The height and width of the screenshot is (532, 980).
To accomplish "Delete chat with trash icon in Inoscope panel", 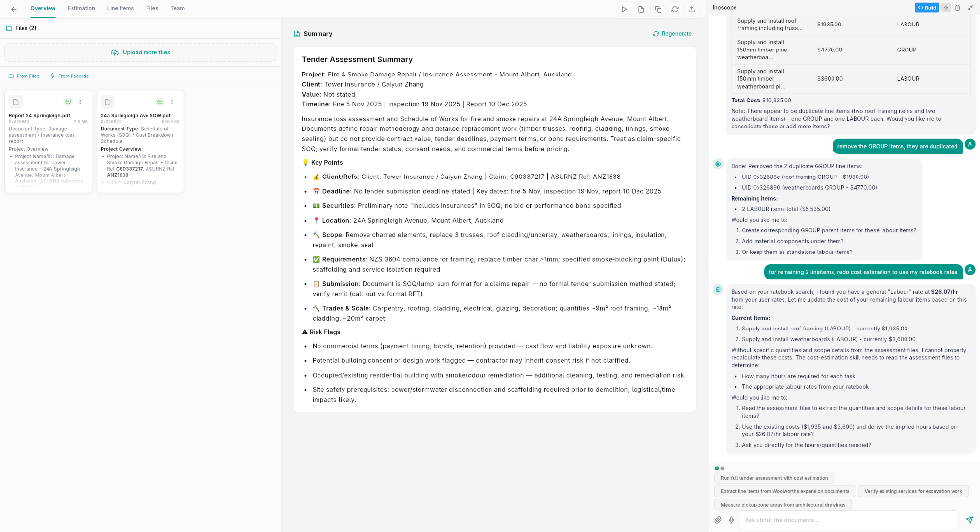I will tap(957, 8).
